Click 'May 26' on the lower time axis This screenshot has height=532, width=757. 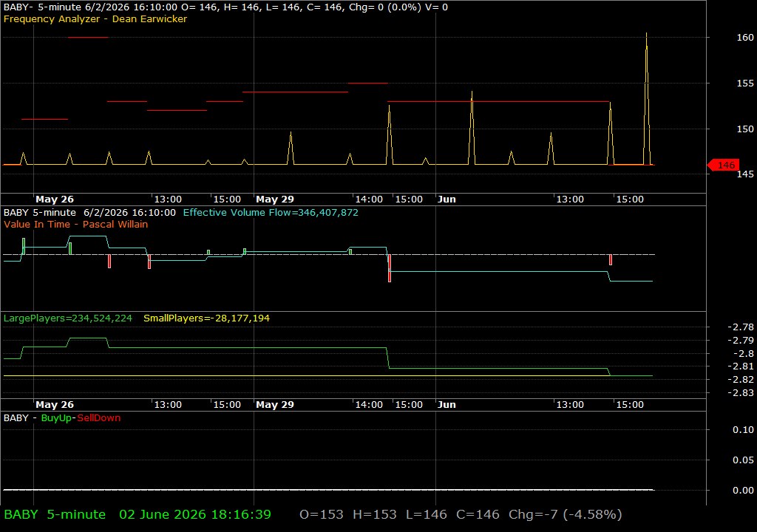pos(55,405)
